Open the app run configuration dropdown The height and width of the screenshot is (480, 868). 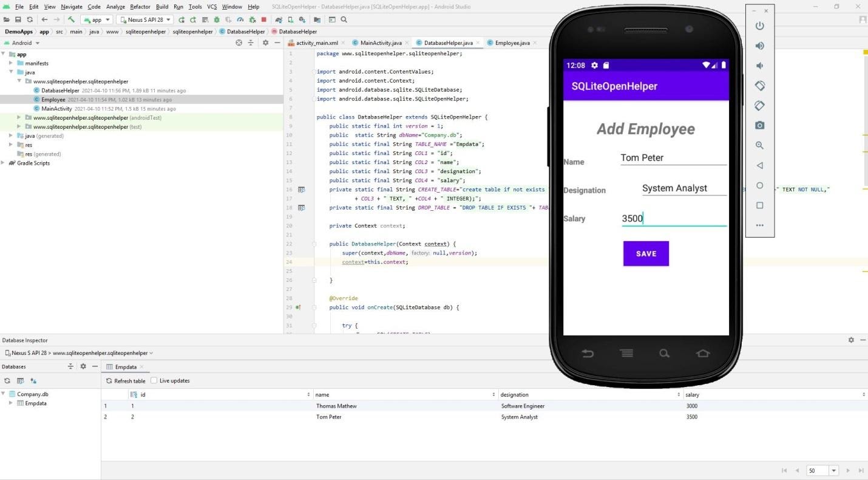coord(97,19)
